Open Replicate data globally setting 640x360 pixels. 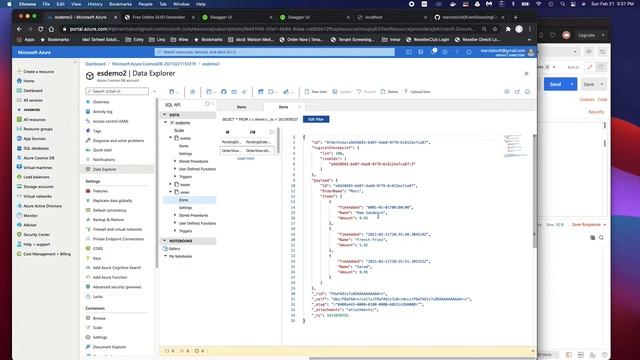(109, 200)
